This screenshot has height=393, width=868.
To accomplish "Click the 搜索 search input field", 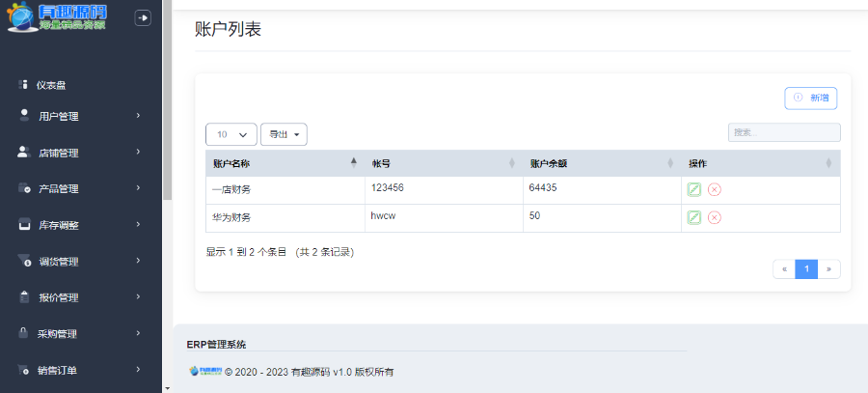I will tap(783, 132).
